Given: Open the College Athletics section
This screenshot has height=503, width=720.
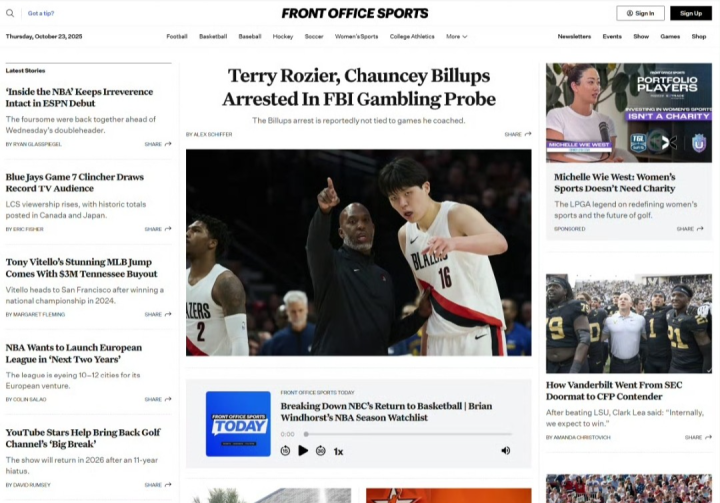Looking at the screenshot, I should click(412, 36).
